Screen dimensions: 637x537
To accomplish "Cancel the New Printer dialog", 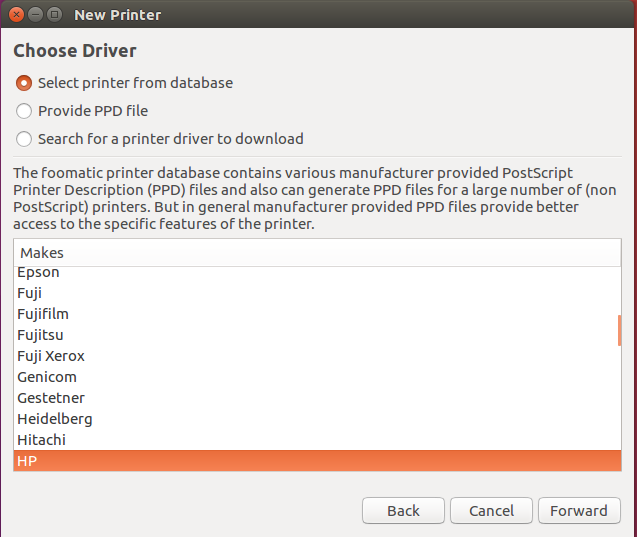I will 490,511.
